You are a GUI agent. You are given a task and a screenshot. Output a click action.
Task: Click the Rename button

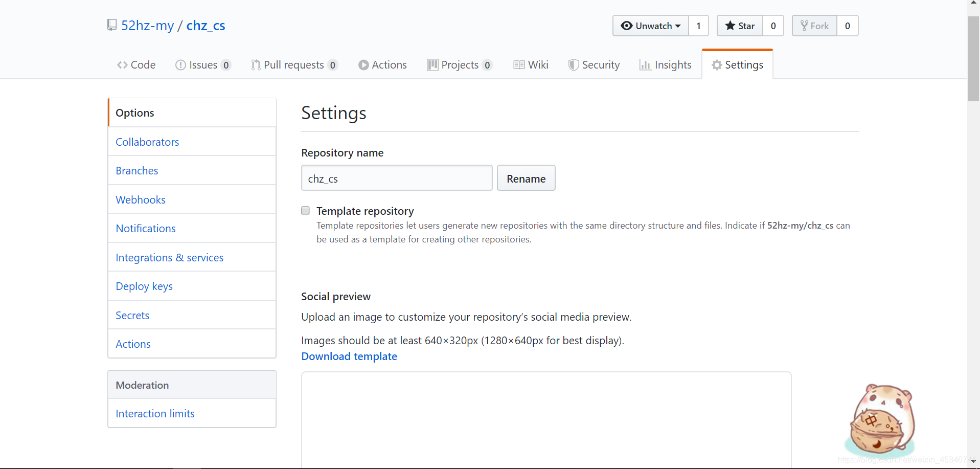point(526,178)
